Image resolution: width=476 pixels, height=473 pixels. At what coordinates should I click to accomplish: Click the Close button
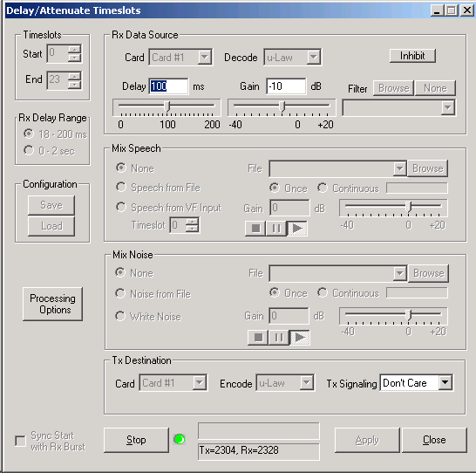pos(434,440)
